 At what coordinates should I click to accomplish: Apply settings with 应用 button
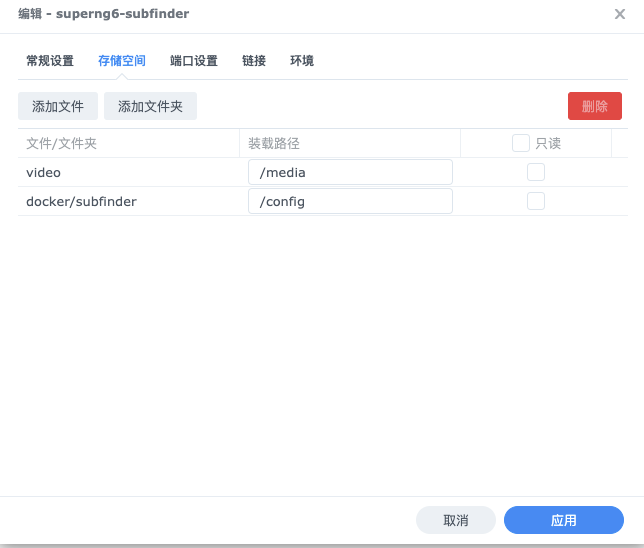coord(564,520)
